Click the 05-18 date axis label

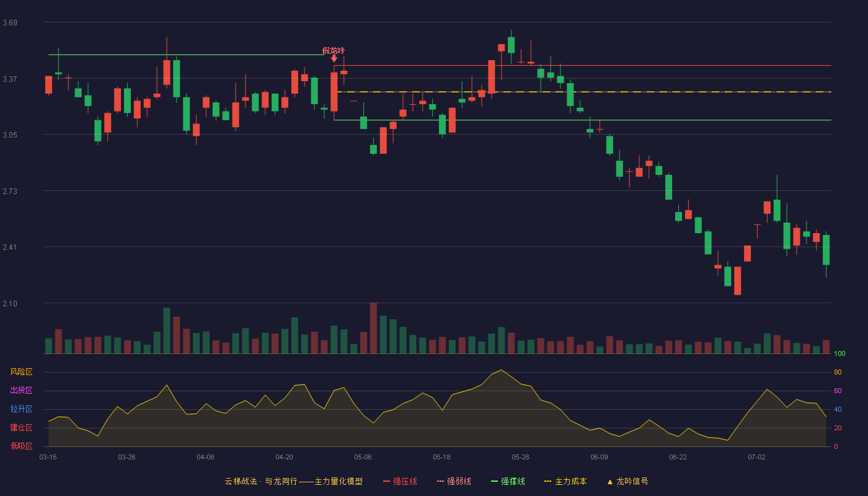(441, 457)
